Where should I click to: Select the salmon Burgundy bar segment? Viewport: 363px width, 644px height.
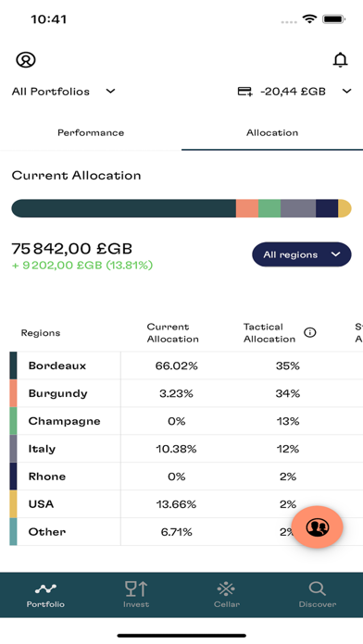pyautogui.click(x=247, y=208)
